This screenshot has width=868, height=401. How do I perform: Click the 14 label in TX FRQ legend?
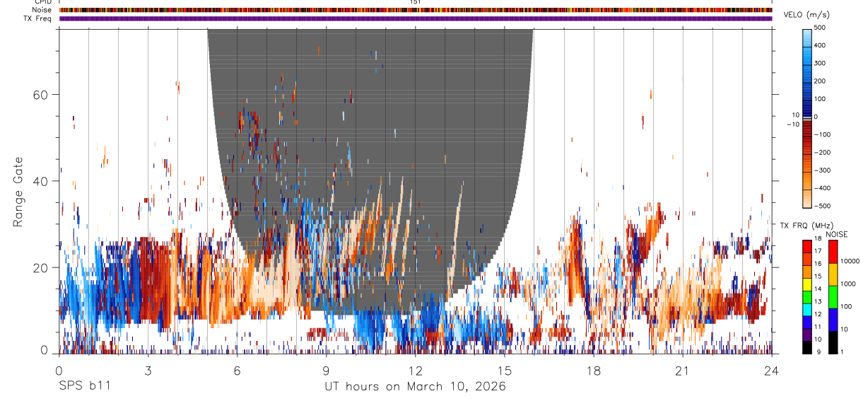(818, 289)
